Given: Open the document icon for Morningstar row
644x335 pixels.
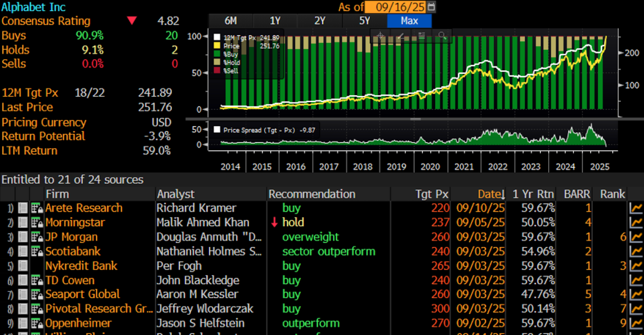Looking at the screenshot, I should point(23,223).
